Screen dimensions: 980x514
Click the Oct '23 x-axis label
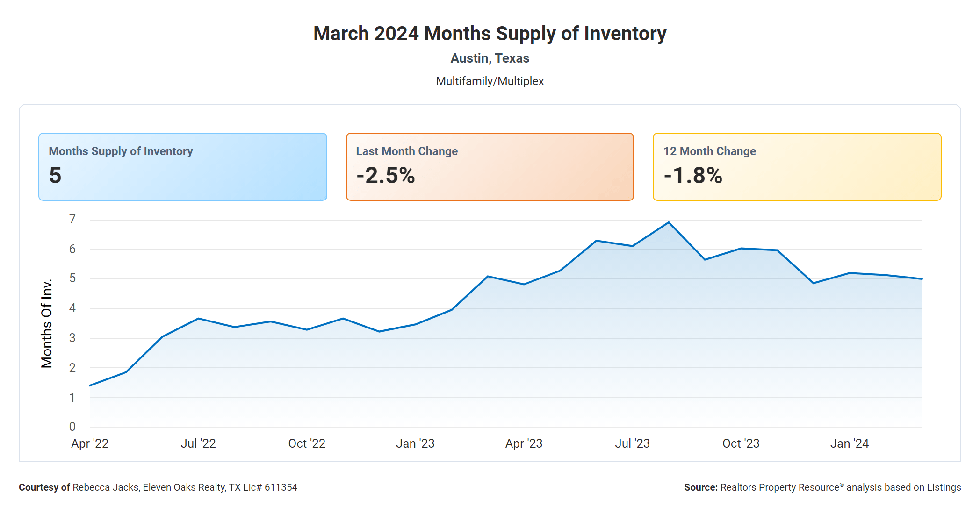click(x=741, y=443)
